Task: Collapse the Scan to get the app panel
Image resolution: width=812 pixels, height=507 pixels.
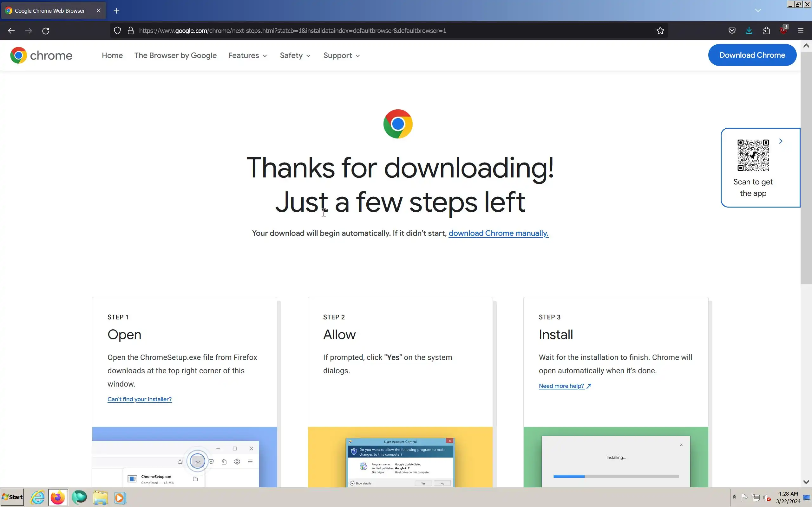Action: (x=781, y=141)
